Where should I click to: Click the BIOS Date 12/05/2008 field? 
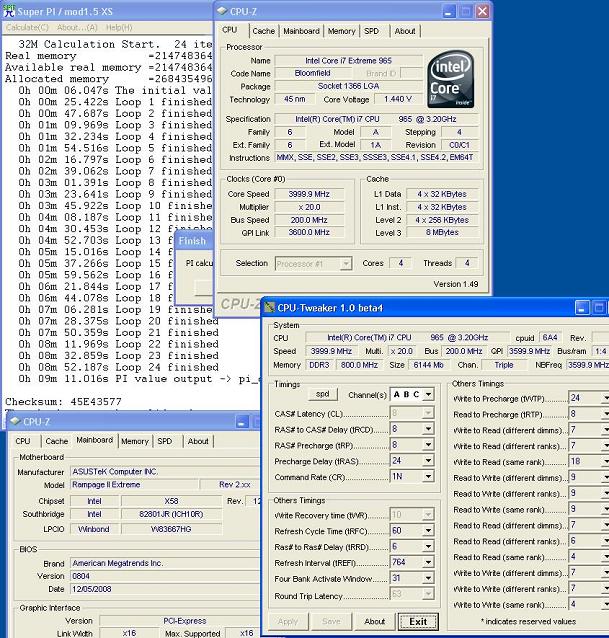click(x=164, y=589)
